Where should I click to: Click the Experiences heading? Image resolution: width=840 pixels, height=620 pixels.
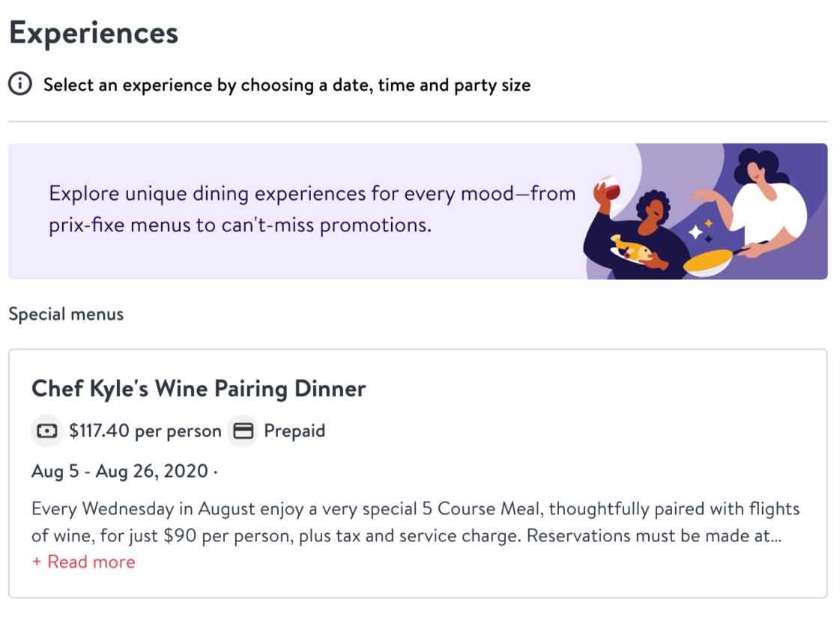click(x=94, y=33)
